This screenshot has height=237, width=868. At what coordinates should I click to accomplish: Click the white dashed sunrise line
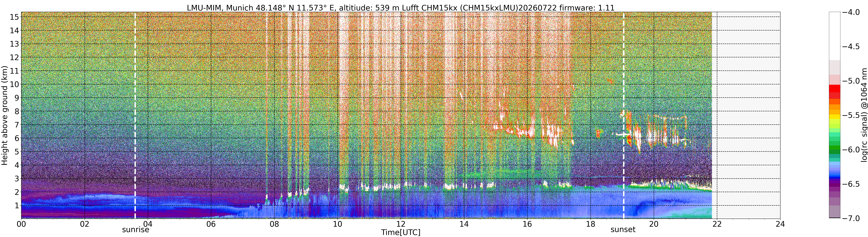135,115
